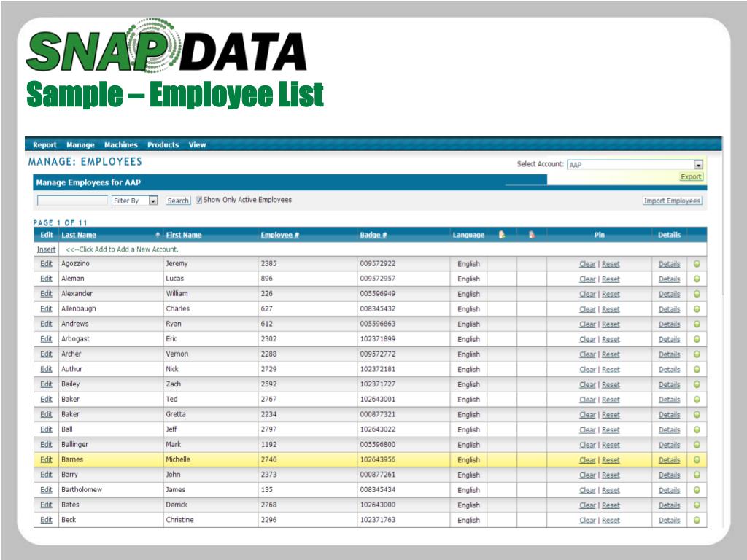The image size is (747, 560).
Task: Click green status icon in Gretta Baker row
Action: [697, 415]
